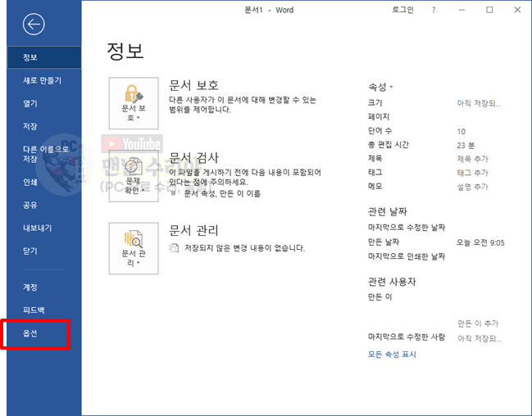
Task: Click the 로그인 sign-in link
Action: pyautogui.click(x=402, y=10)
